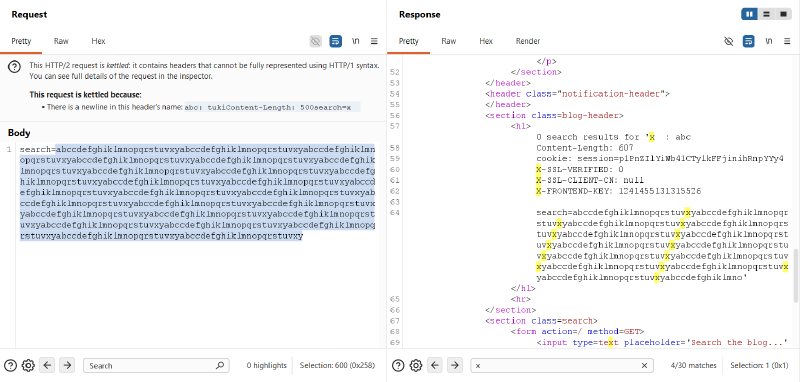Toggle pretty-print button in Response panel
Screen dimensions: 800x382
tap(748, 41)
